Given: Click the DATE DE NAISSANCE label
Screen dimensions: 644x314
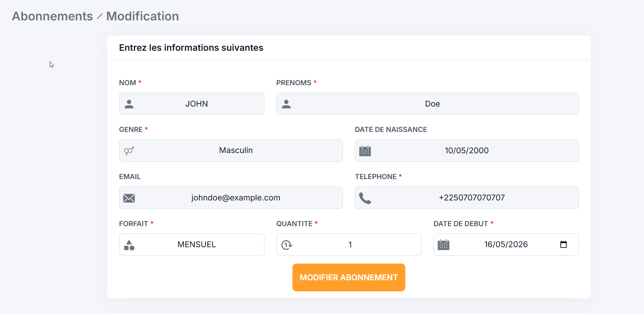Looking at the screenshot, I should 391,129.
